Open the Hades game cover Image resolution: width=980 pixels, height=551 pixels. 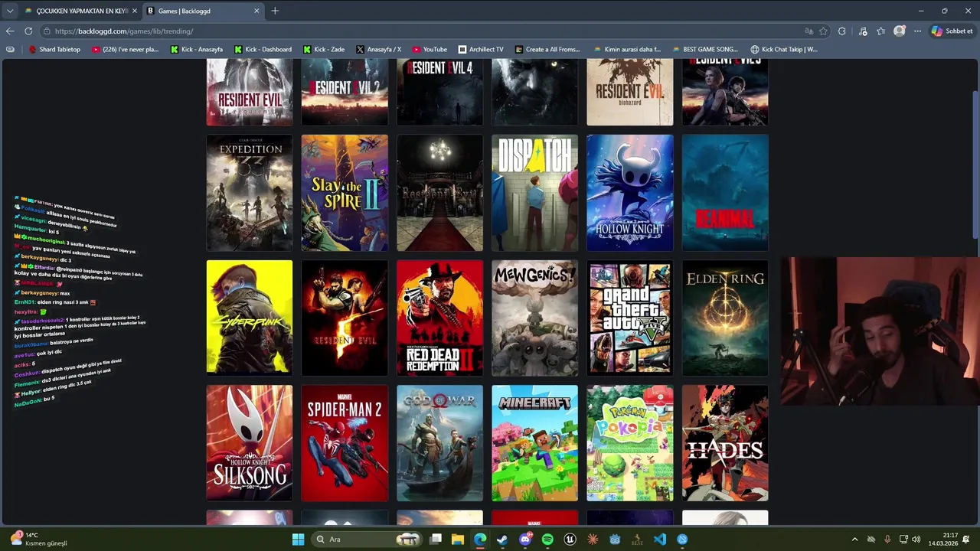(725, 443)
